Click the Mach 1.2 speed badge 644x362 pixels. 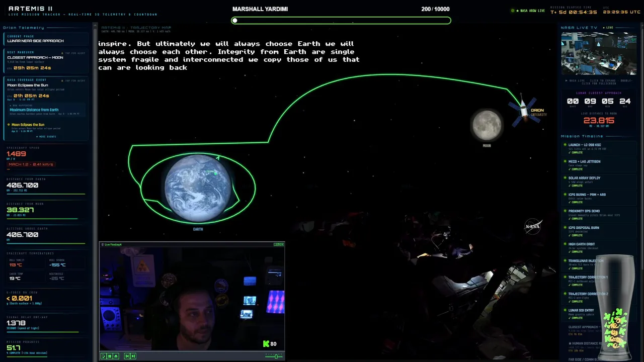[31, 164]
